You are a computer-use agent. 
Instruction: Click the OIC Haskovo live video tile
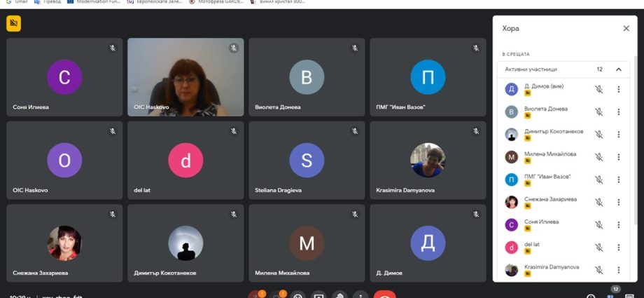[x=185, y=77]
